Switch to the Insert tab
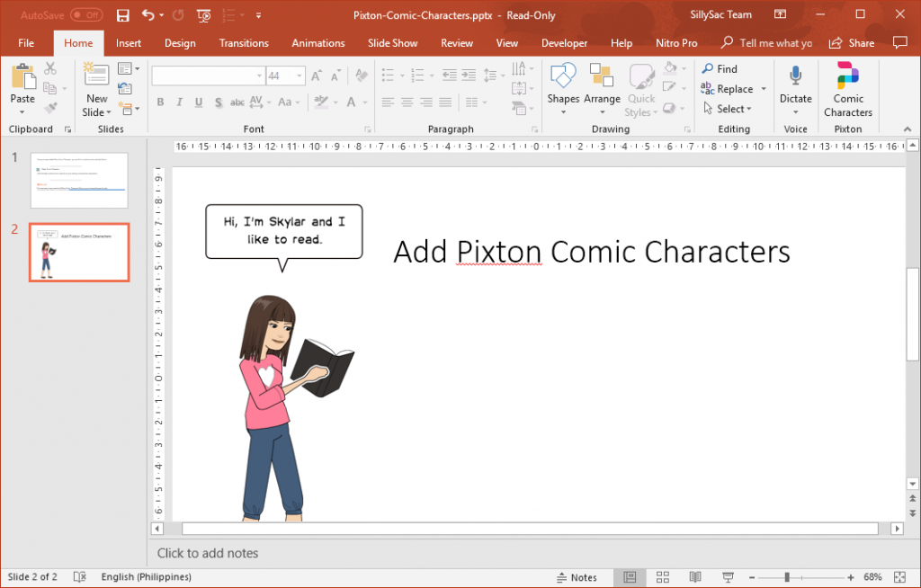This screenshot has height=588, width=921. (x=128, y=42)
